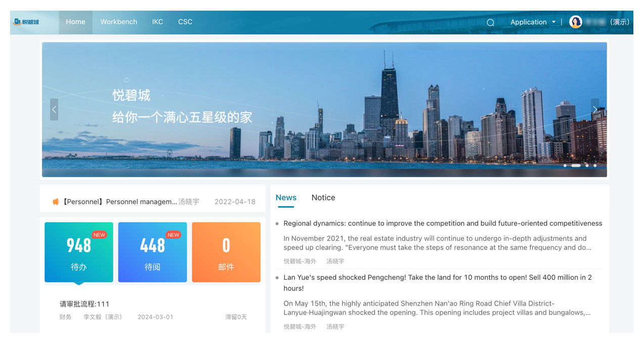Select the 948 待办 to-do card
This screenshot has height=342, width=644.
79,252
